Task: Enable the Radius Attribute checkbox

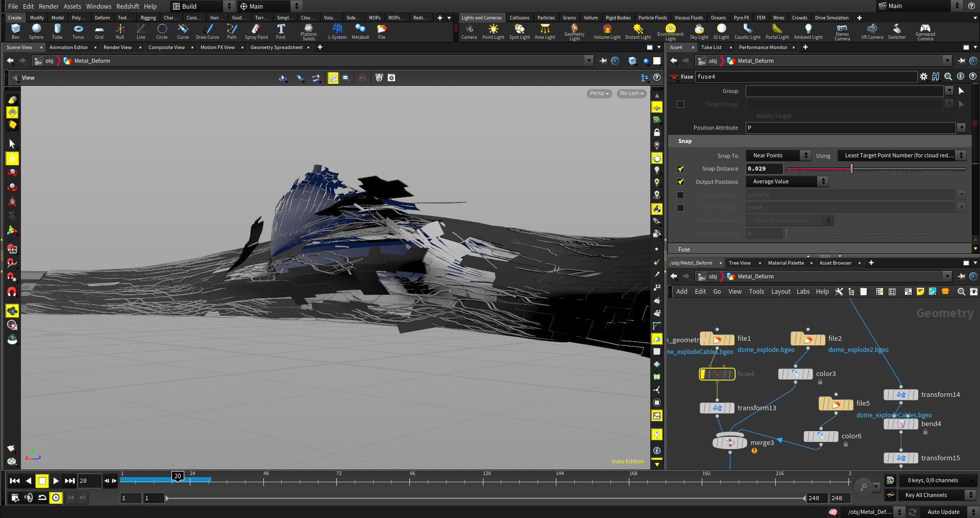Action: pos(680,195)
